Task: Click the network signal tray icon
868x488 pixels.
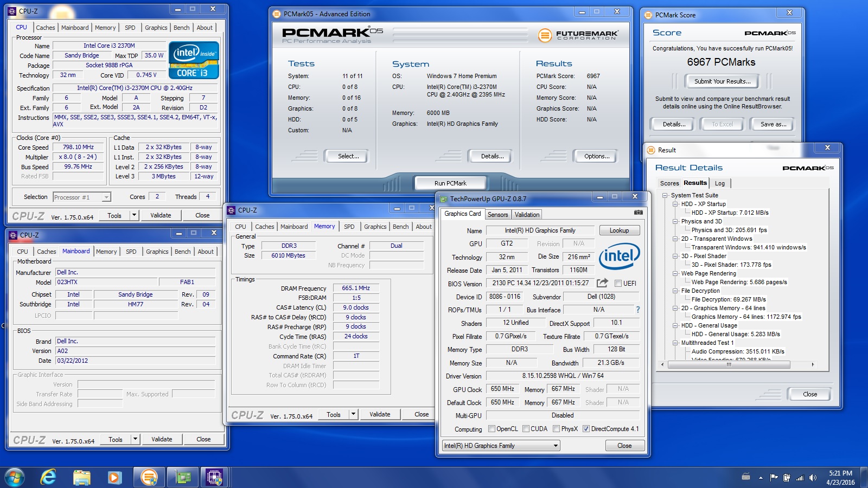Action: (800, 478)
